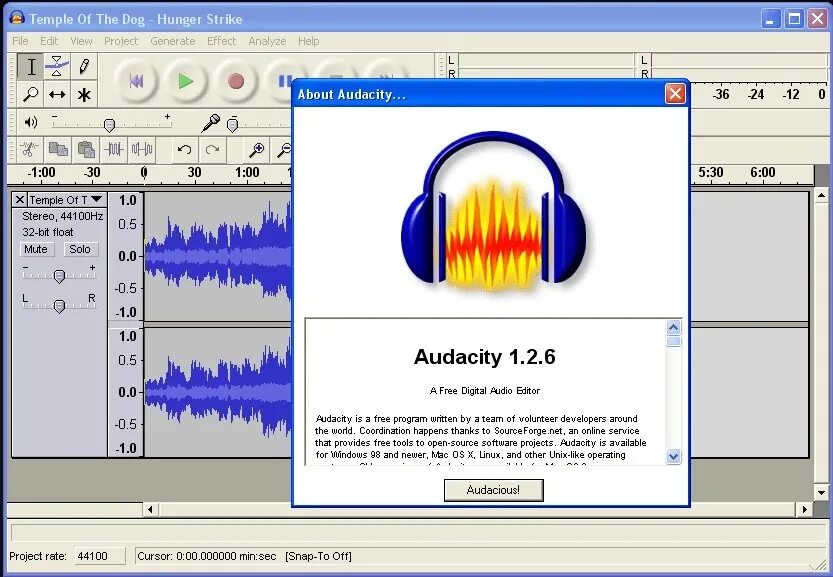Viewport: 833px width, 577px height.
Task: Close the About Audacity dialog
Action: pyautogui.click(x=675, y=94)
